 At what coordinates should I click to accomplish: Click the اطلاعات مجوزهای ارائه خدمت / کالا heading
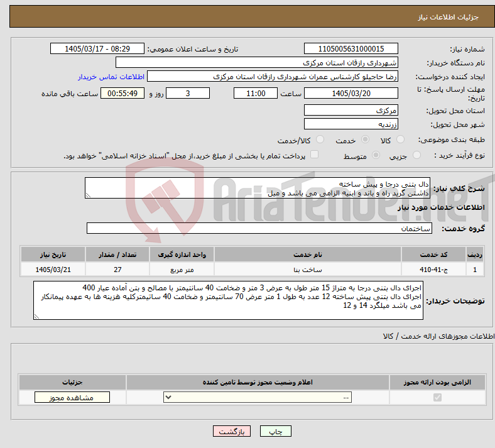(x=439, y=336)
